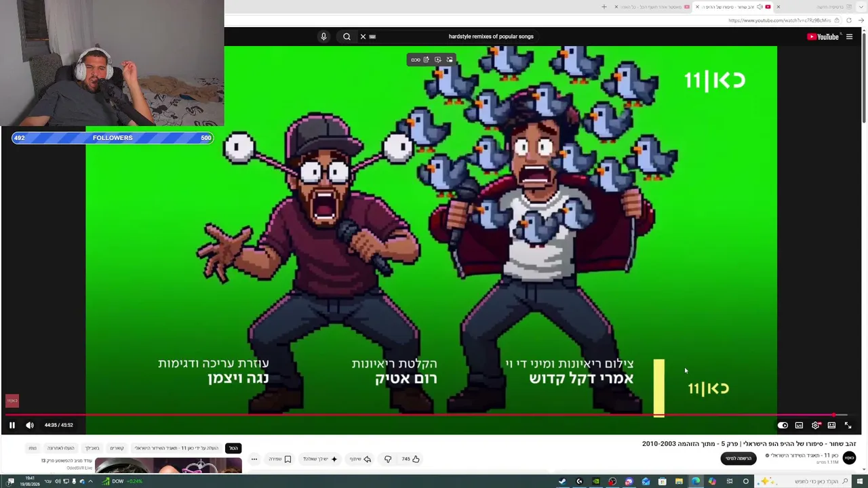Open the YouTube hamburger guide menu

click(849, 37)
